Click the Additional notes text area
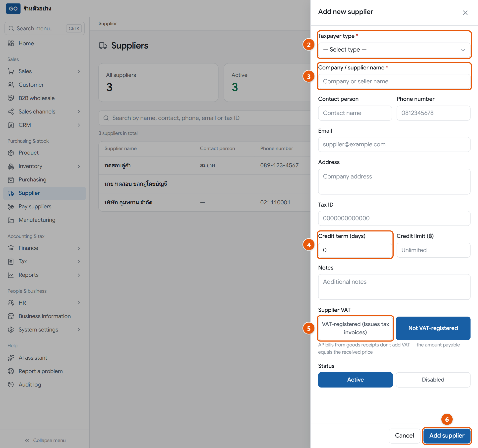 394,287
